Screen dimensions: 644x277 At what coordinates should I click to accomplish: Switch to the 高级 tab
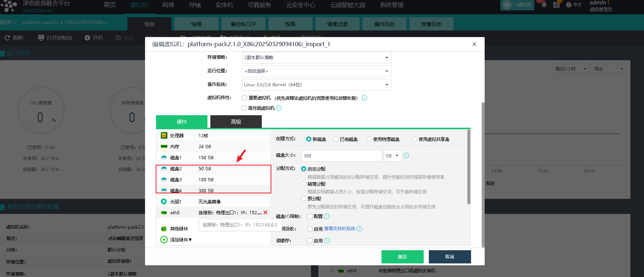click(236, 122)
